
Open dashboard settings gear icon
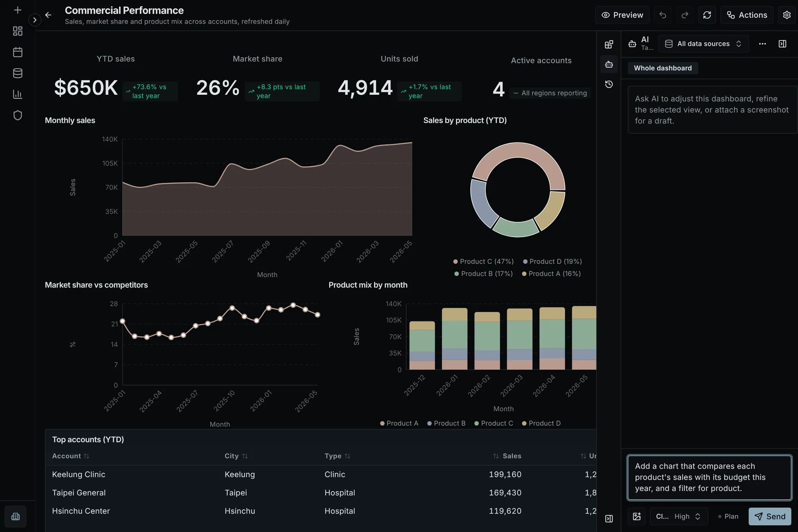click(787, 15)
